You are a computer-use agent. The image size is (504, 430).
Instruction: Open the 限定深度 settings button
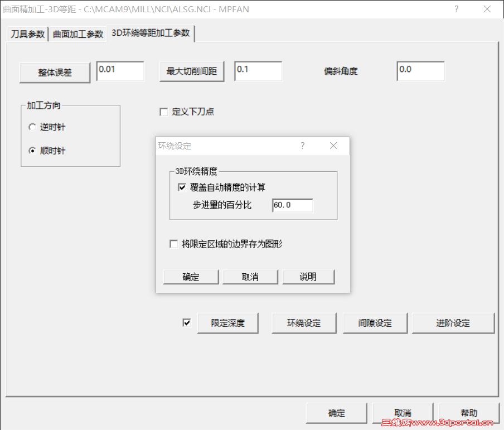pos(227,323)
